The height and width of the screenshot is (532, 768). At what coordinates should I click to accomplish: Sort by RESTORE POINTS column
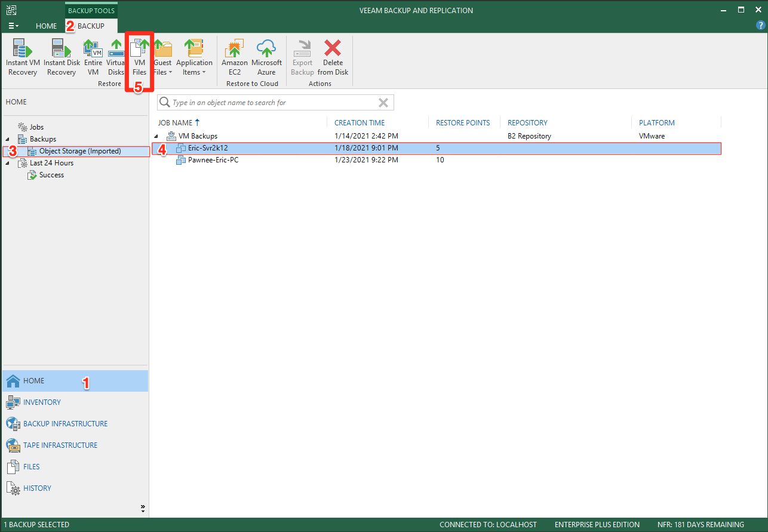[464, 122]
